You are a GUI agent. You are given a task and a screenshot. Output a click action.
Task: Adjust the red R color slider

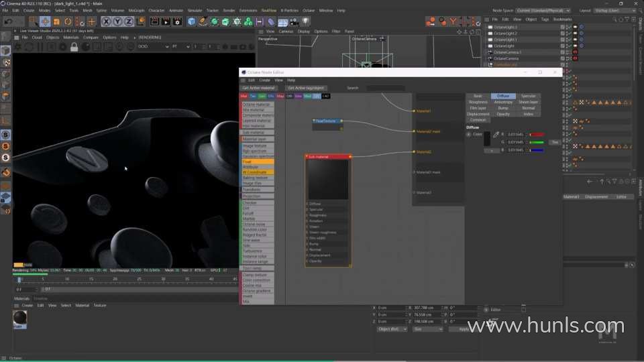tap(537, 135)
